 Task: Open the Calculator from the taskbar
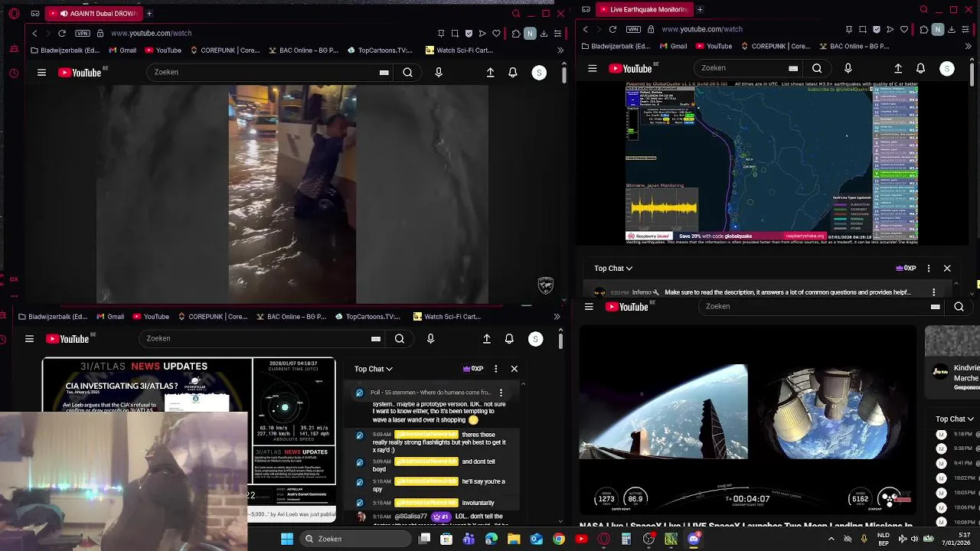626,540
